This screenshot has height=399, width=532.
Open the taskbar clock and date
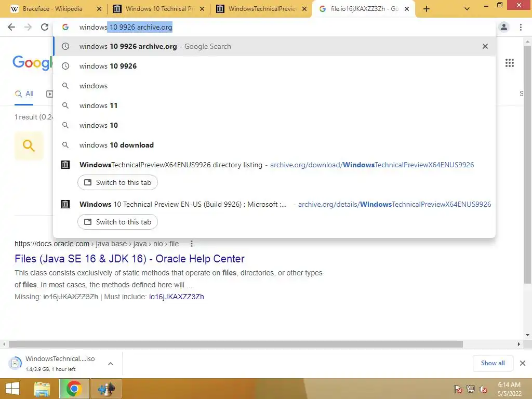(x=509, y=389)
